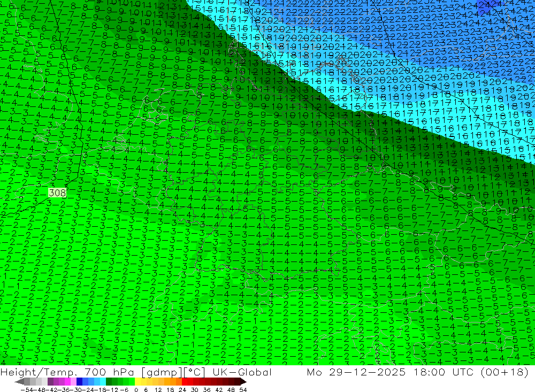Click the bright red 24 degree legend swatch
This screenshot has height=392, width=535.
[185, 382]
